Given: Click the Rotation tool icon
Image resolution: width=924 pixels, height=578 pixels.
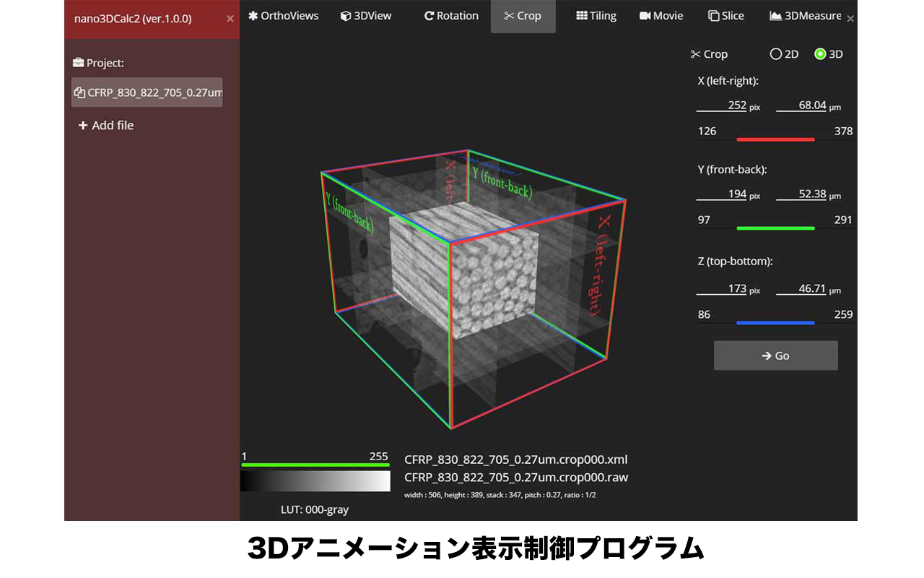Looking at the screenshot, I should tap(429, 16).
